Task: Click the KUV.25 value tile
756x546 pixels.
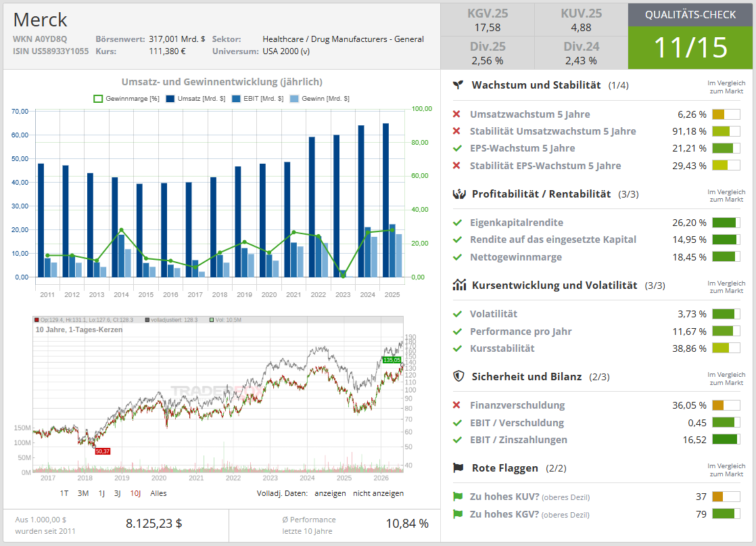Action: coord(581,20)
